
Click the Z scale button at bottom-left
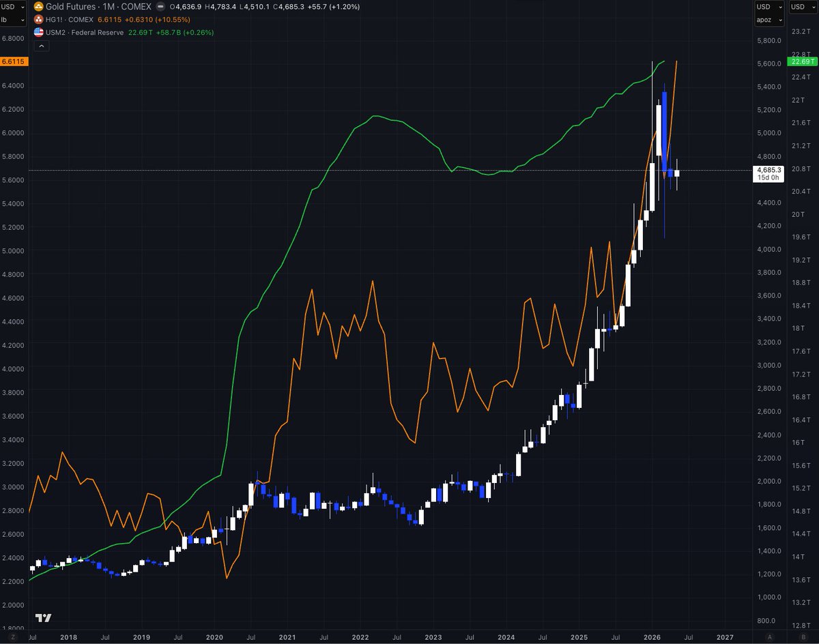tap(12, 636)
